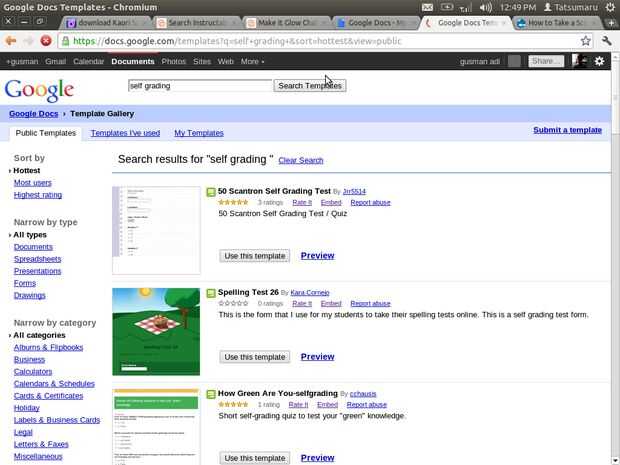Narrow results to Spreadsheets type
This screenshot has width=620, height=465.
[37, 259]
